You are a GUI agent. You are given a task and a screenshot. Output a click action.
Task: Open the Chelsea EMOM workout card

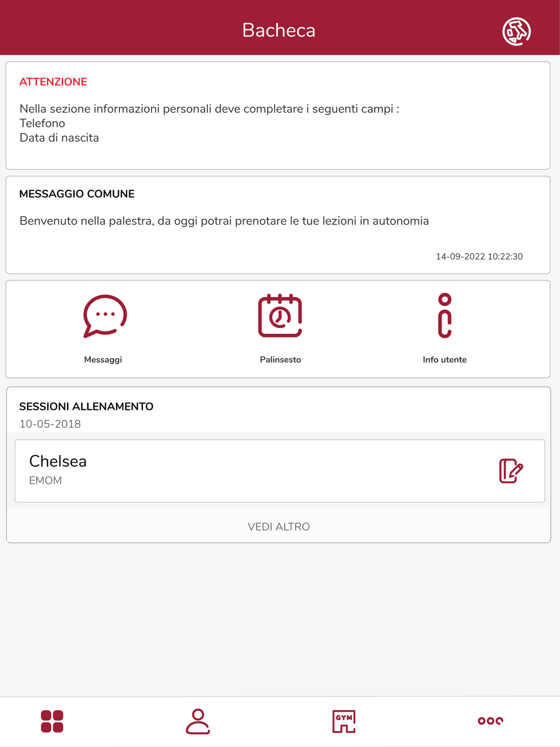279,471
